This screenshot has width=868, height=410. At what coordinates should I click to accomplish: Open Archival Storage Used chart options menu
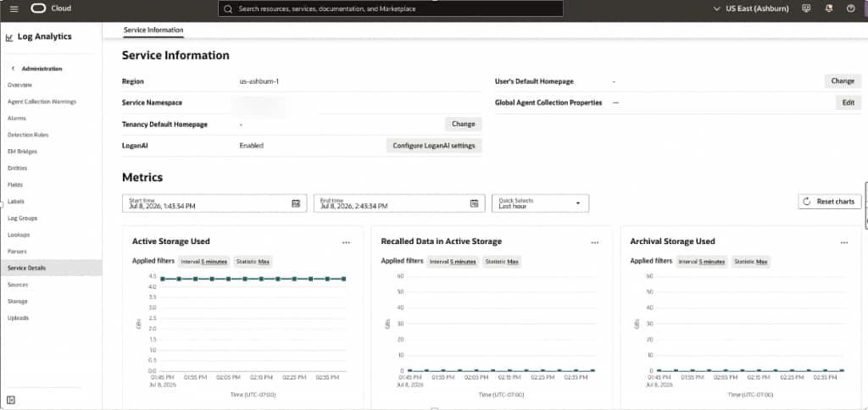pos(844,242)
